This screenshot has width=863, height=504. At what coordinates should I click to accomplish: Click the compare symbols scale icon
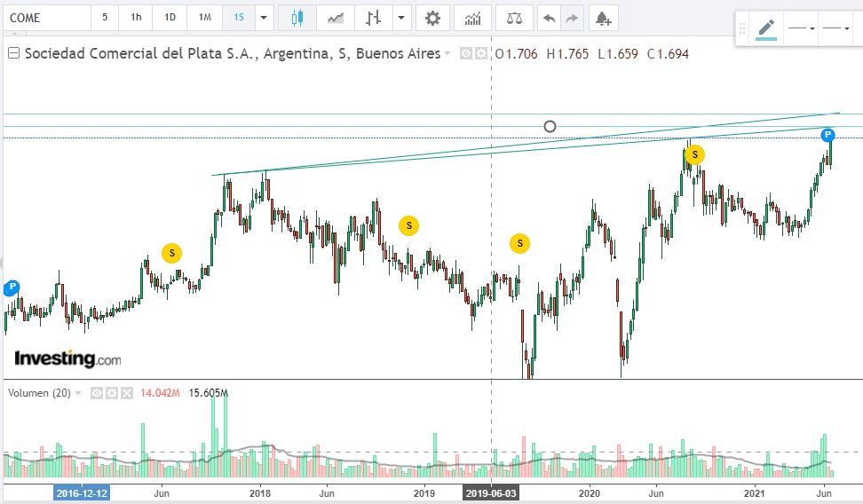tap(514, 18)
